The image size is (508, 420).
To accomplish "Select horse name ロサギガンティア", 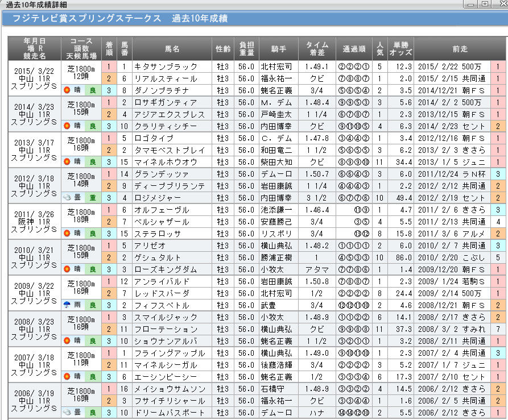I will click(166, 102).
